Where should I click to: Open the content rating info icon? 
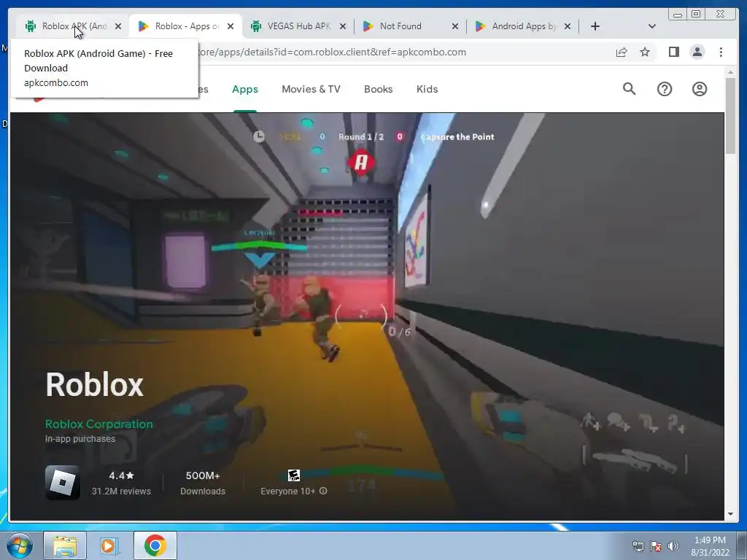323,491
